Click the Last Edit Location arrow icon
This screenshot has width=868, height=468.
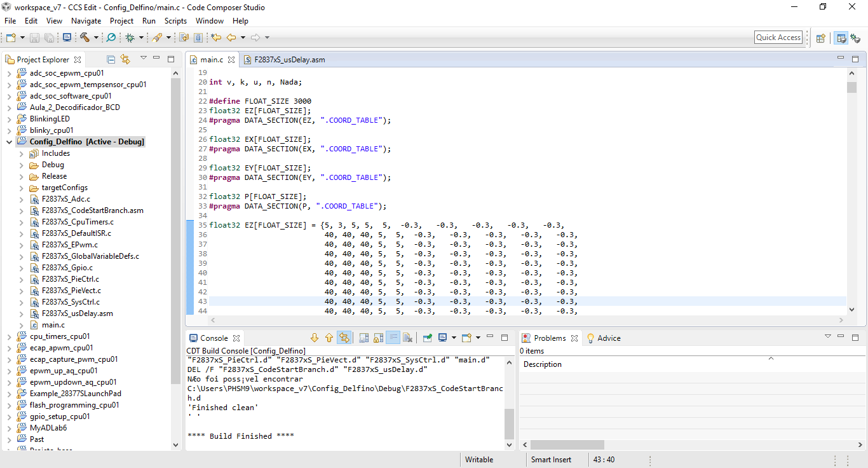coord(216,38)
